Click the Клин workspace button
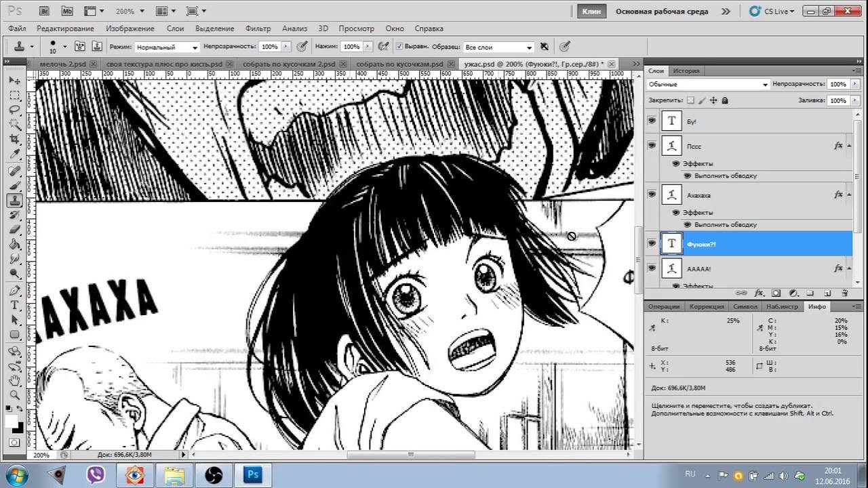The width and height of the screenshot is (868, 488). [x=591, y=12]
